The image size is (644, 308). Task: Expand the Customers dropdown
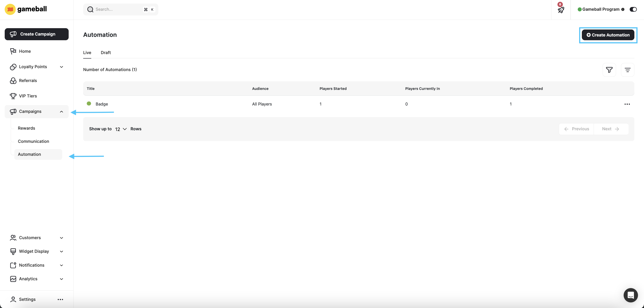pos(61,238)
